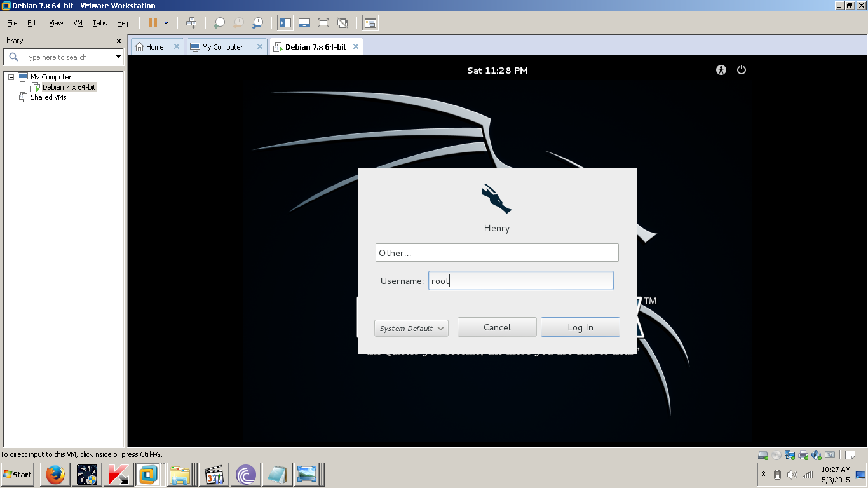This screenshot has width=868, height=488.
Task: Take a snapshot of this virtual machine
Action: click(x=219, y=23)
